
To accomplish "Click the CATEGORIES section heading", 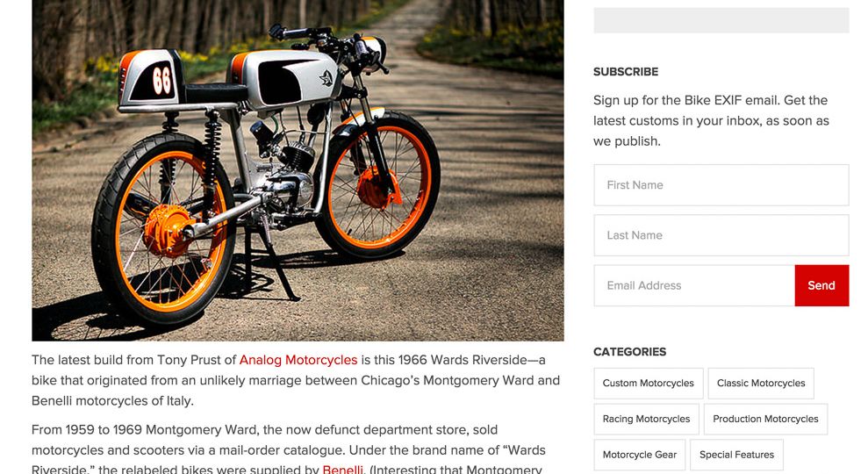I will [629, 352].
